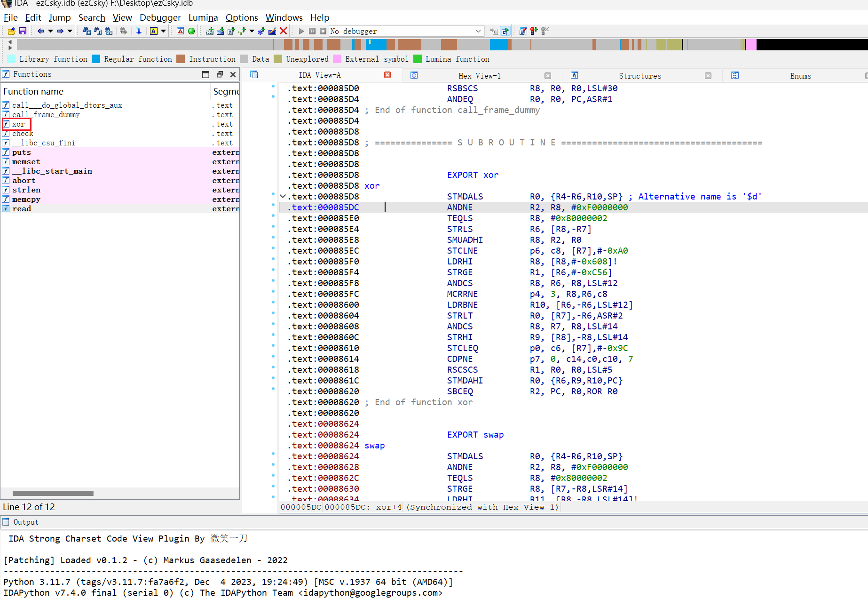Open the Jump menu
The height and width of the screenshot is (599, 868).
click(60, 17)
